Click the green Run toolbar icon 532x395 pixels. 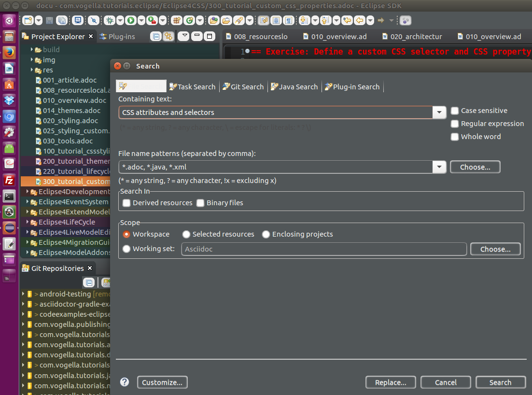pos(131,20)
